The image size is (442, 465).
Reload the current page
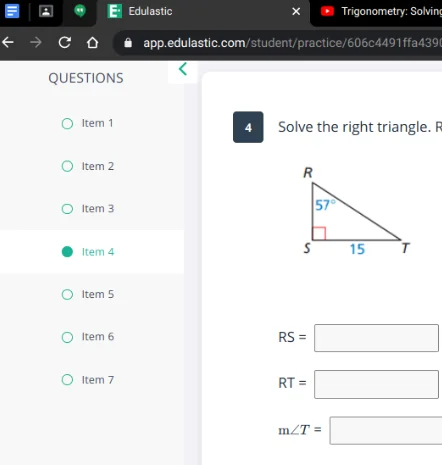coord(65,42)
